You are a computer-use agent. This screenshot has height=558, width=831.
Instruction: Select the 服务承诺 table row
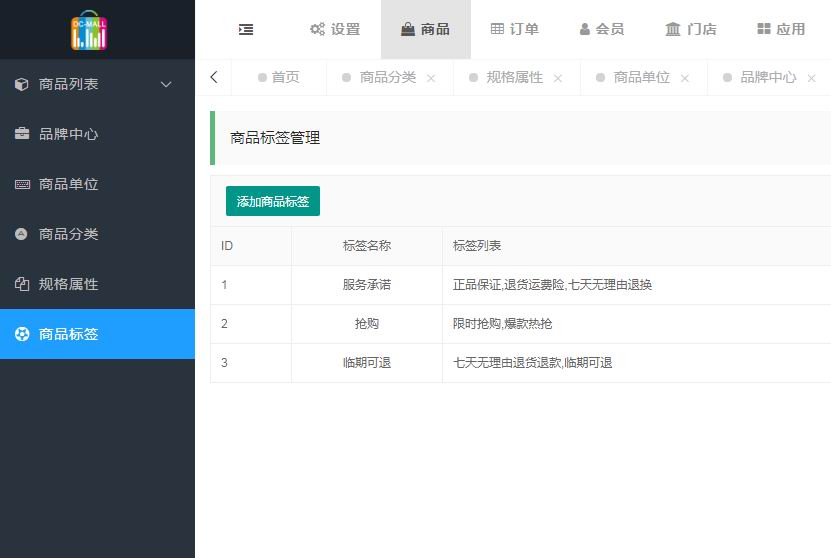(x=520, y=285)
